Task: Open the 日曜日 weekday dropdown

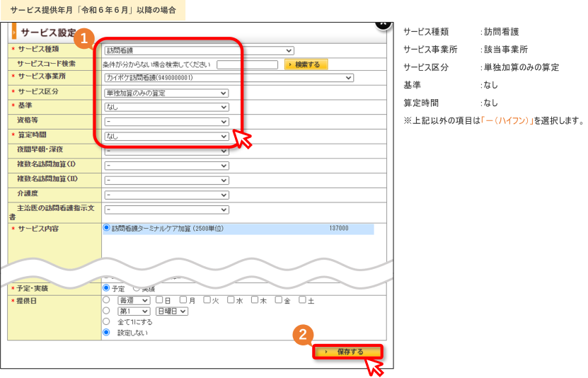Action: [x=172, y=311]
